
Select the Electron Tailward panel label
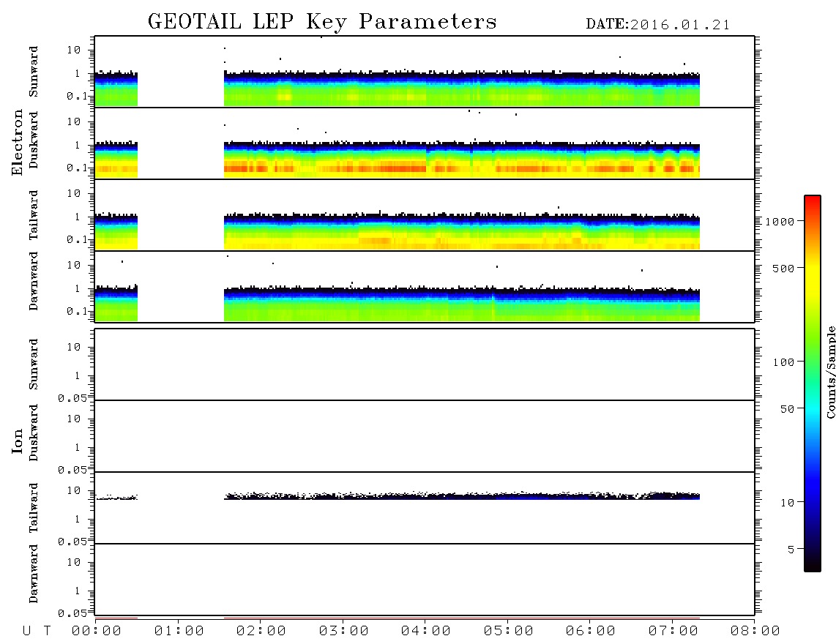(x=33, y=215)
